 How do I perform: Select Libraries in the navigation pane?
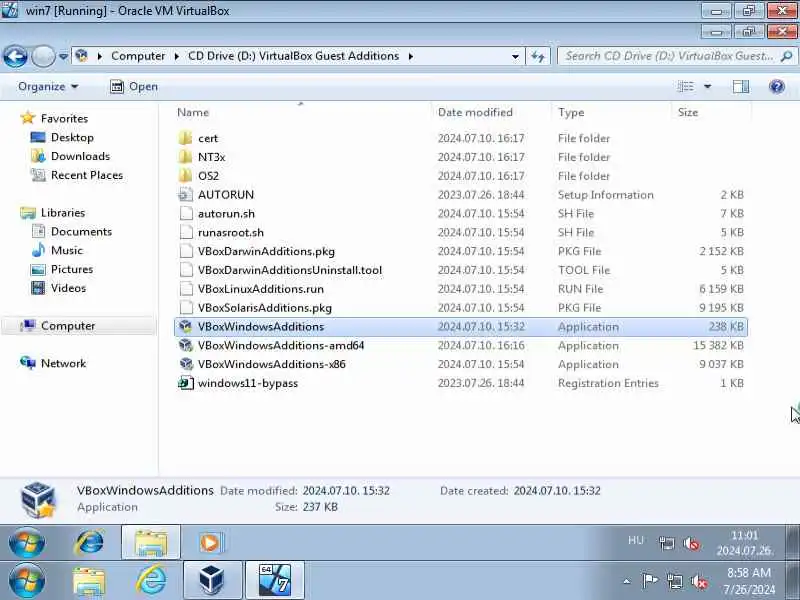(x=63, y=213)
